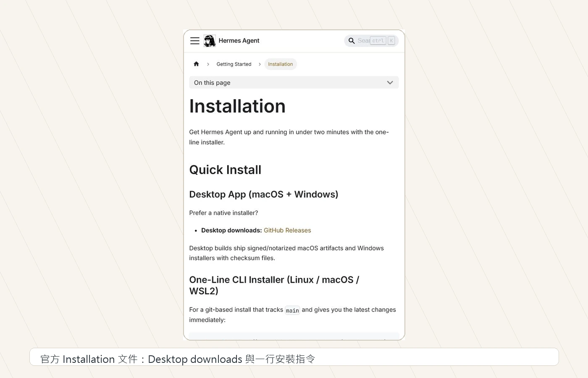This screenshot has height=378, width=588.
Task: Click the On this page chevron arrow
Action: click(x=390, y=83)
